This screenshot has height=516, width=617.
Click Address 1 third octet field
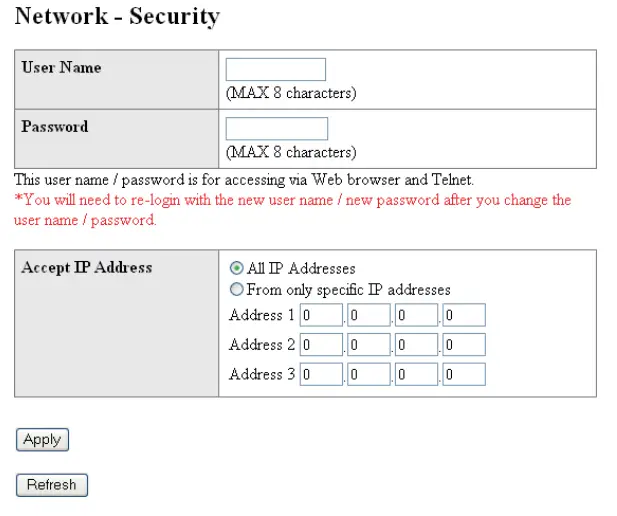(416, 316)
